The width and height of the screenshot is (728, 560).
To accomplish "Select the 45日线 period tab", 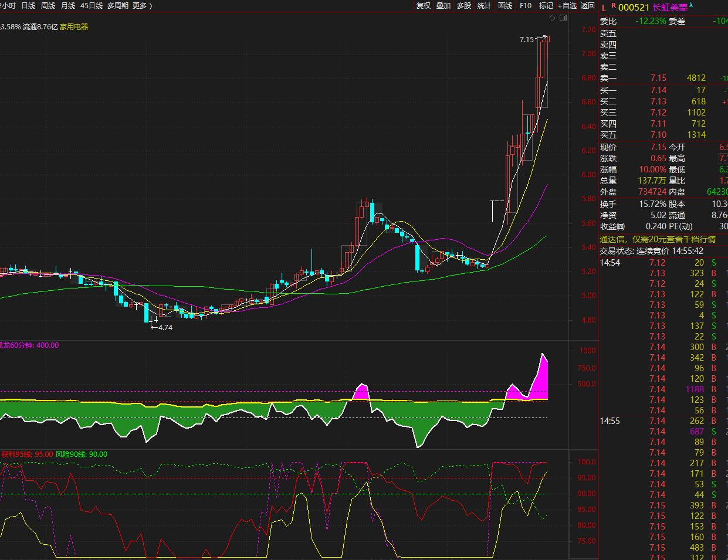I will pyautogui.click(x=92, y=6).
